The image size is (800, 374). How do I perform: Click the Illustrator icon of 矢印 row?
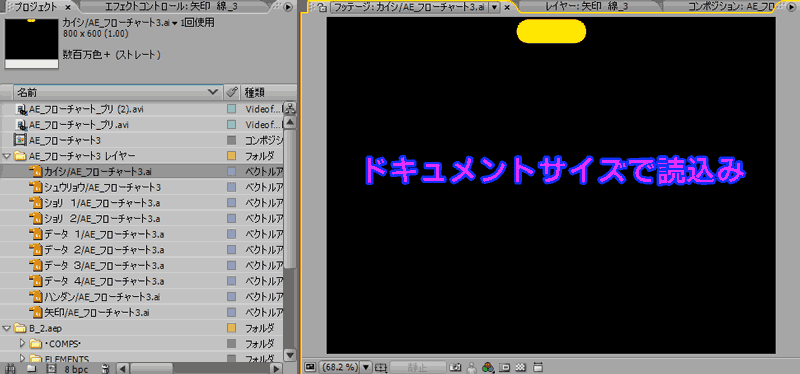click(36, 312)
